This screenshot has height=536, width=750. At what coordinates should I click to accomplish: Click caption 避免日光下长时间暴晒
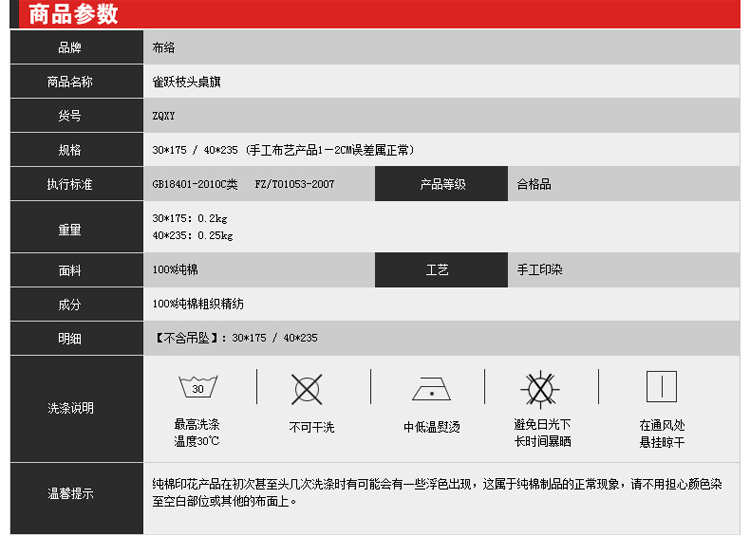(x=542, y=433)
